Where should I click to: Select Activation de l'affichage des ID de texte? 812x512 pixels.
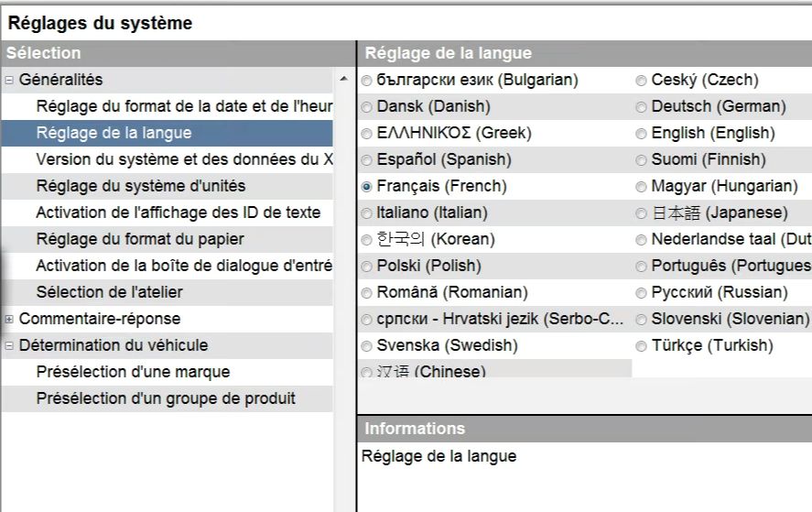[168, 212]
